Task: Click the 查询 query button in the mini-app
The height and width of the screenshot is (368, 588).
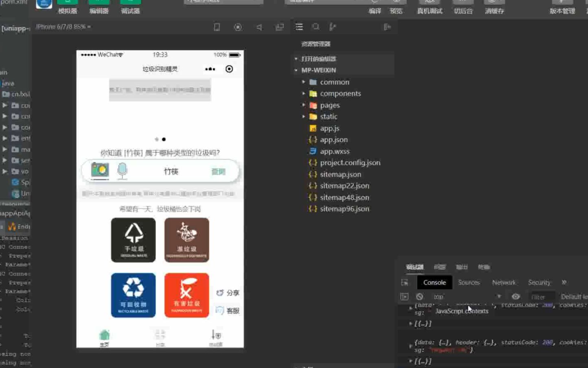Action: (219, 171)
